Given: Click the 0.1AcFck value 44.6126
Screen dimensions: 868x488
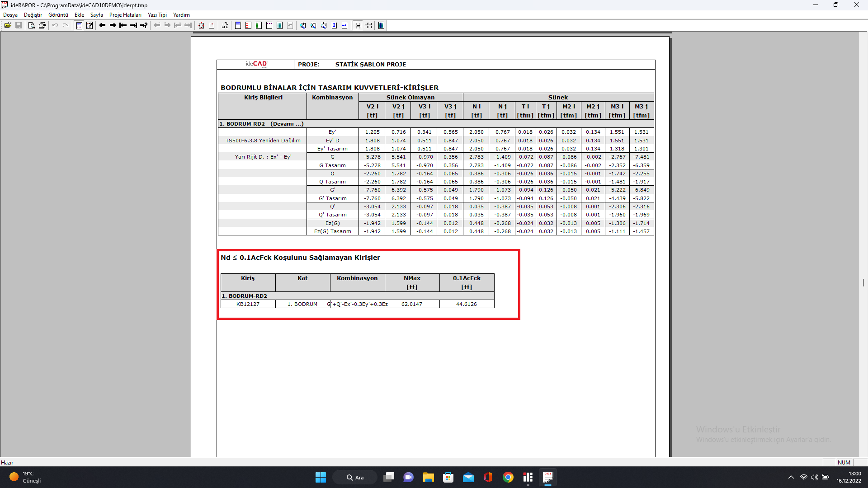Looking at the screenshot, I should point(467,304).
